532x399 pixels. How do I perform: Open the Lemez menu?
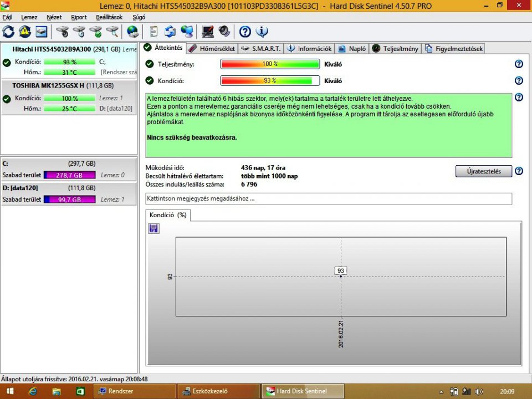coord(29,17)
